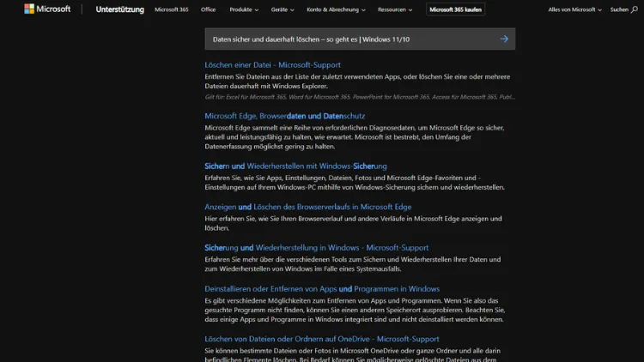Open Sichern und Wiederherstellen mit Windows-Sicherung
This screenshot has height=362, width=644.
point(295,166)
